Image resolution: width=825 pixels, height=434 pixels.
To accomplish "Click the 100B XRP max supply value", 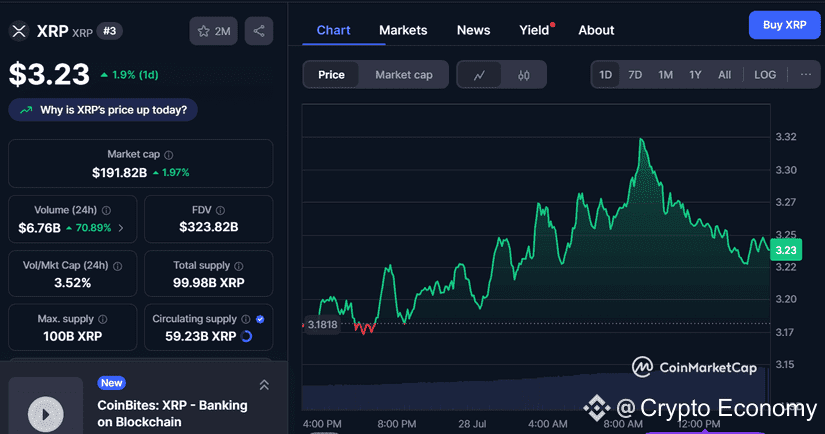I will (73, 336).
